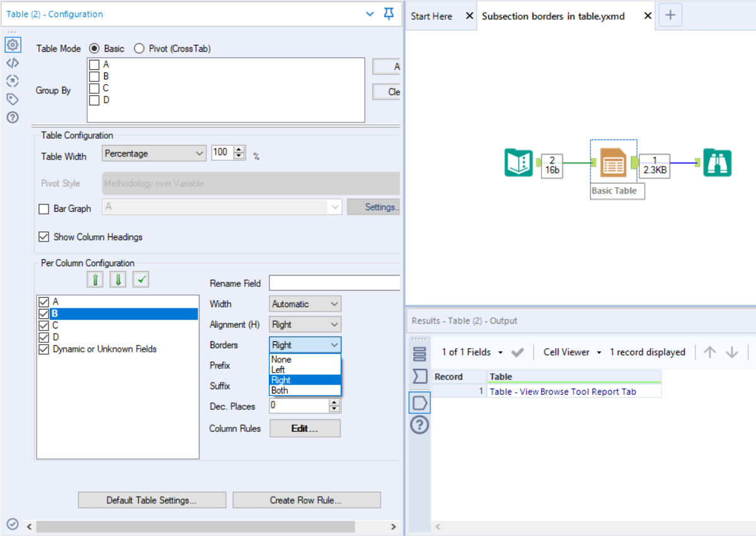Open the Table tool Configuration gear icon

(x=13, y=45)
